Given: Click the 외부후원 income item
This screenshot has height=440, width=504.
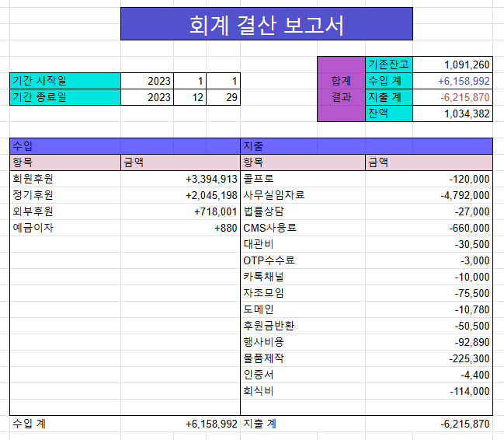Looking at the screenshot, I should pyautogui.click(x=65, y=211).
